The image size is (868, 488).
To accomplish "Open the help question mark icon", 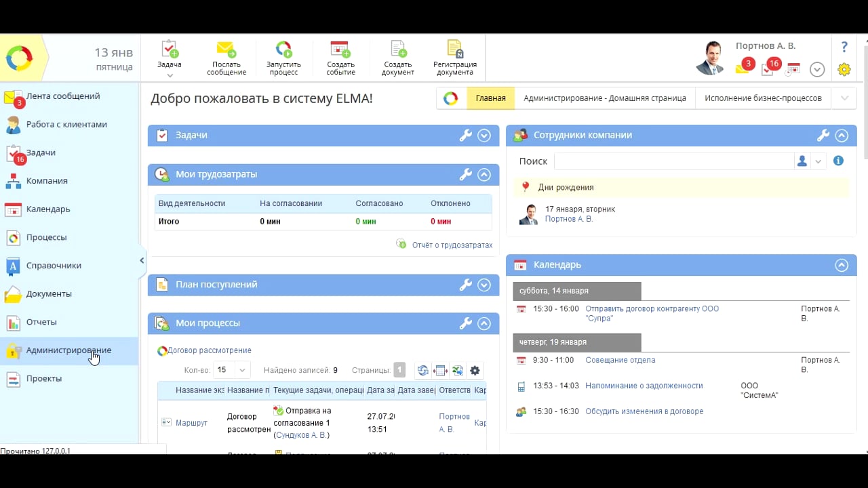I will 844,47.
